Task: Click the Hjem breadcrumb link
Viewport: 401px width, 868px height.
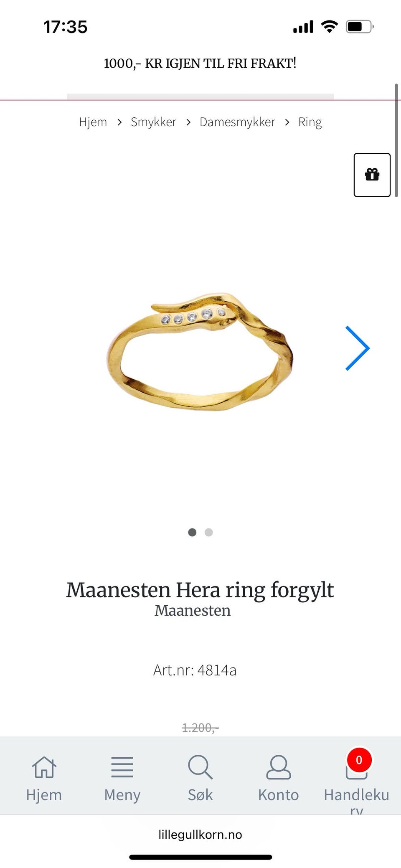Action: (93, 122)
